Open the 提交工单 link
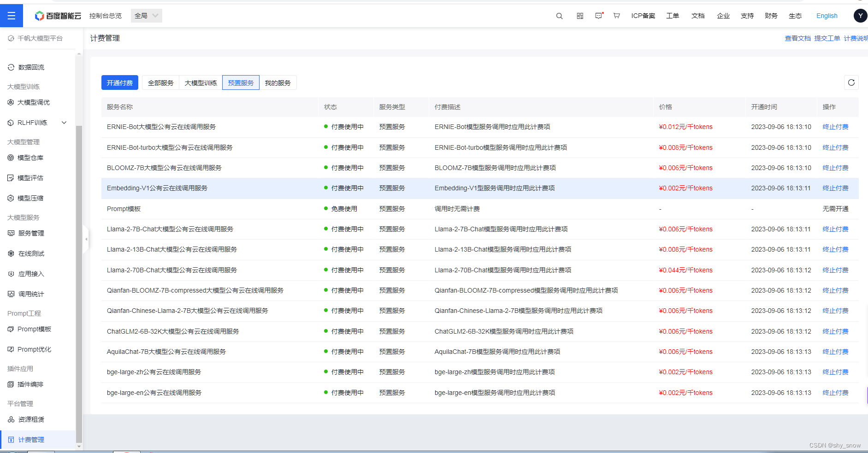The height and width of the screenshot is (453, 868). click(827, 38)
